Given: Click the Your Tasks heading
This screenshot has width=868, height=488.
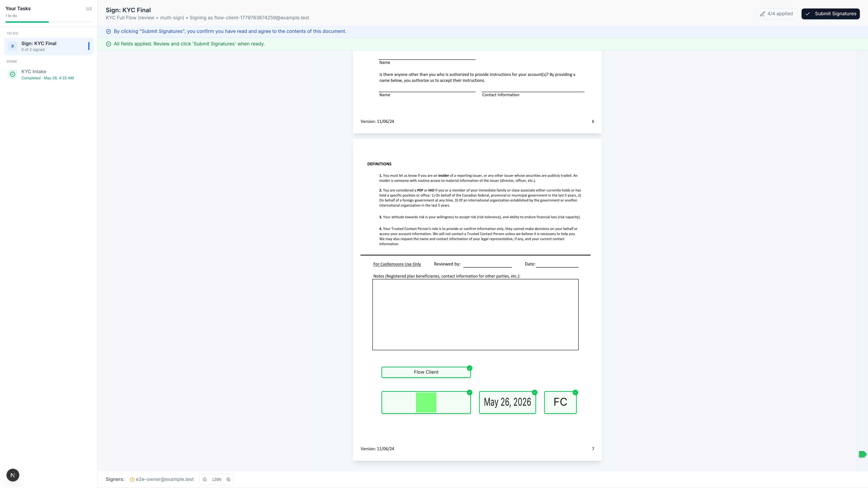Looking at the screenshot, I should click(x=18, y=9).
